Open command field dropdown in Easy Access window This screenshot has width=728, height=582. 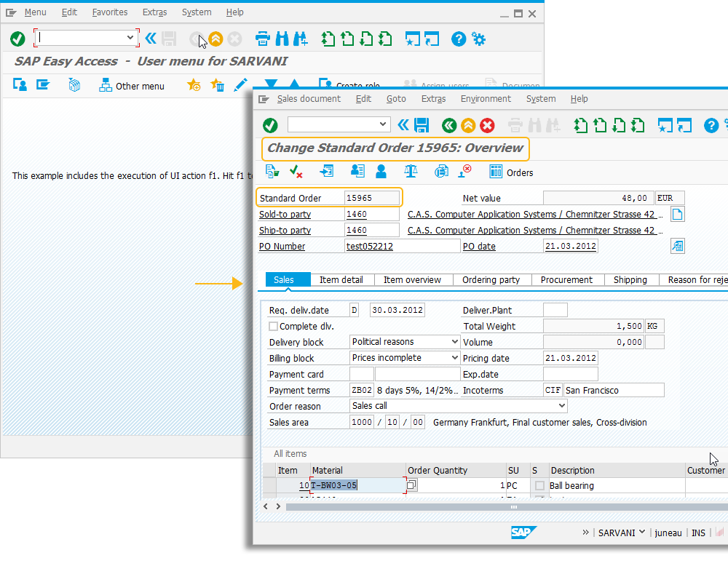(x=130, y=38)
